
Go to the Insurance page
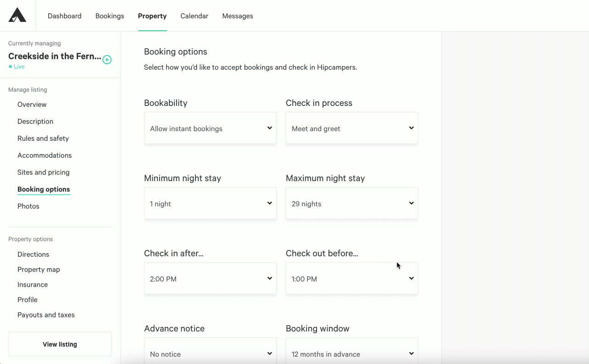[33, 285]
